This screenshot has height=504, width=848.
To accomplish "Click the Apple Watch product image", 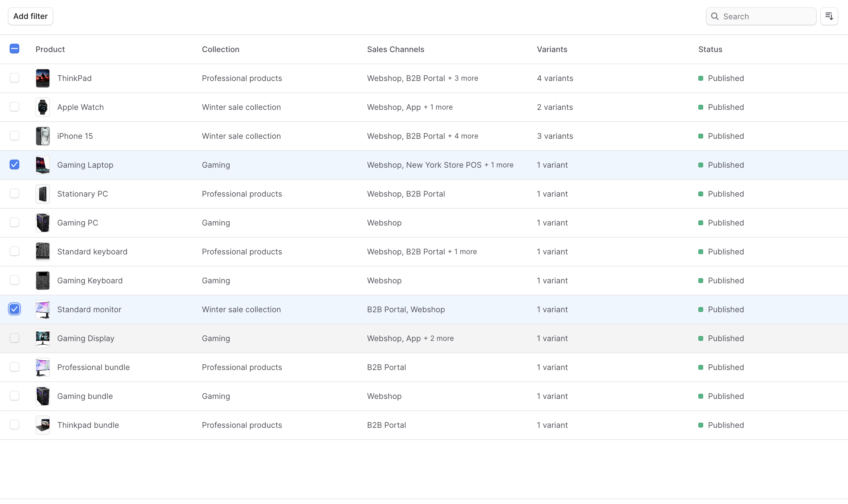I will pos(43,107).
